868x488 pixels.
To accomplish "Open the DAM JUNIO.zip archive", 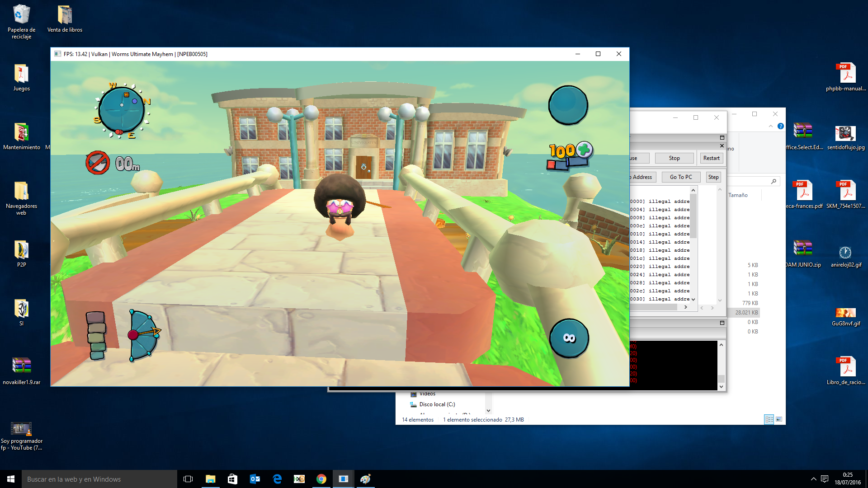I will click(x=804, y=254).
